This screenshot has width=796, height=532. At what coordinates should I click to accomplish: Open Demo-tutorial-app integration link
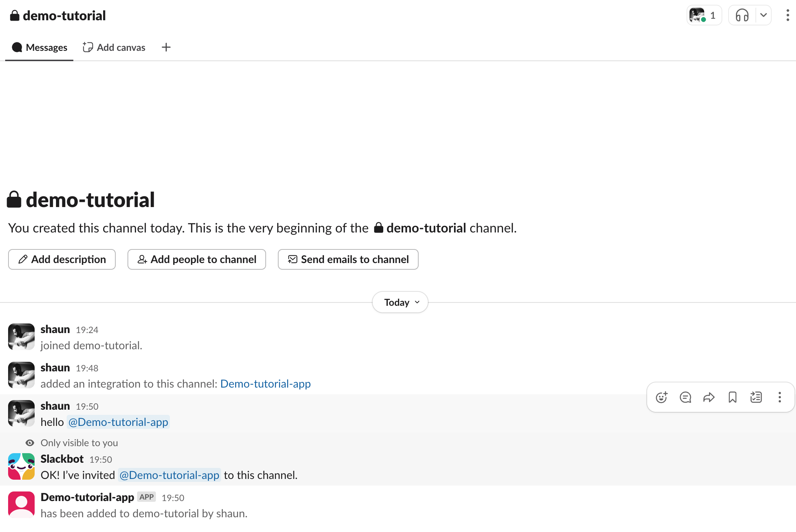point(265,384)
